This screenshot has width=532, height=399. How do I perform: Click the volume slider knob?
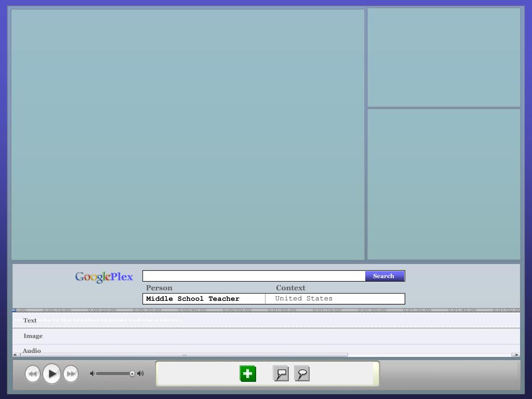[x=132, y=374]
